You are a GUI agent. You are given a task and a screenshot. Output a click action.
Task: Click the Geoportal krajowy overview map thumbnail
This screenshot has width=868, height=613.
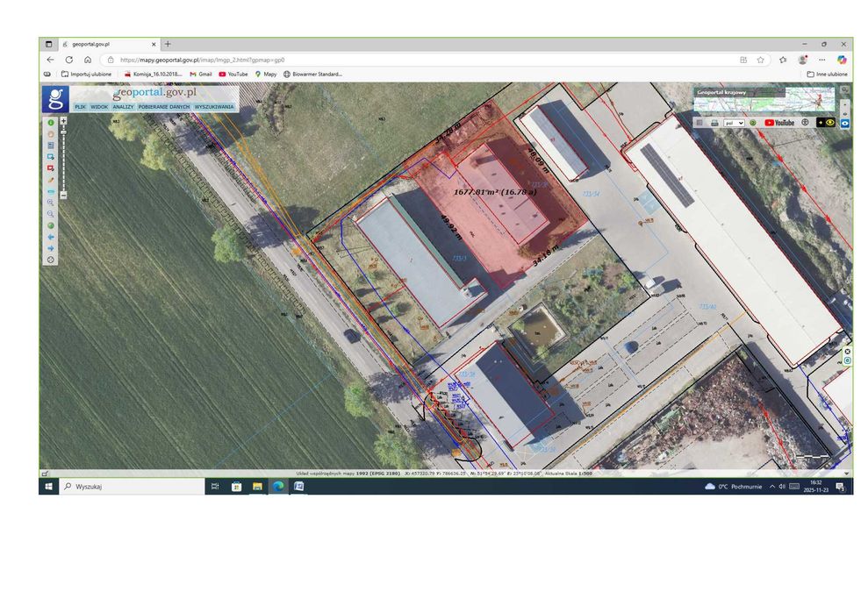764,99
